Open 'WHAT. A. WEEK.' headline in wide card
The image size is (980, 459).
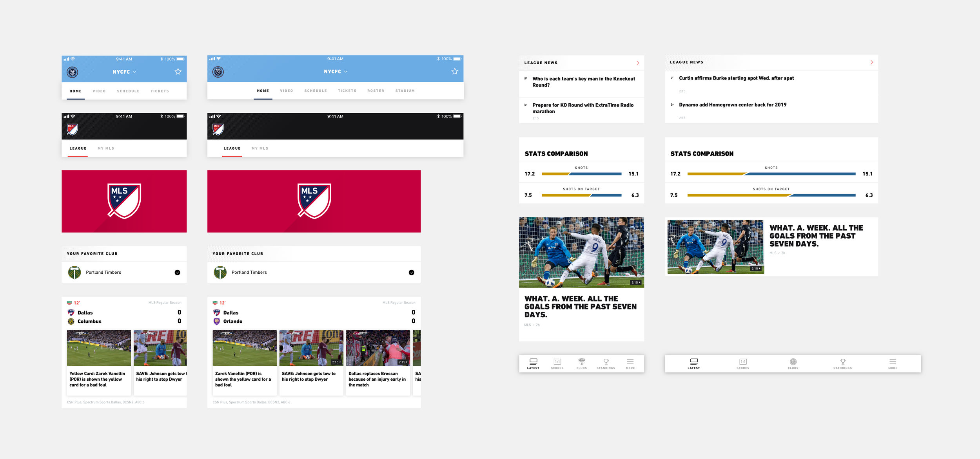point(816,236)
